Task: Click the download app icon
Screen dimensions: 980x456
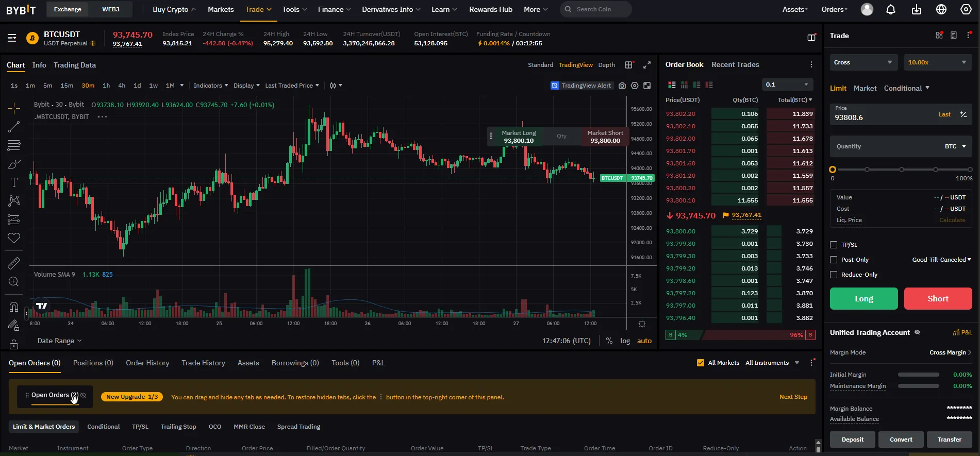Action: (917, 9)
